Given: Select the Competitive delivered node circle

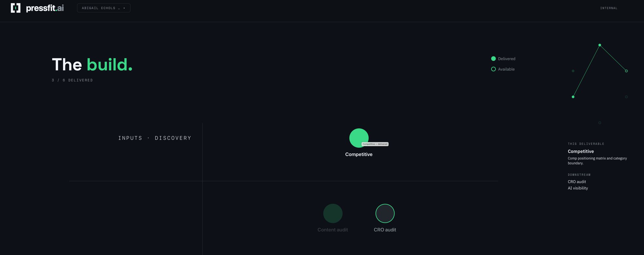Looking at the screenshot, I should point(359,138).
